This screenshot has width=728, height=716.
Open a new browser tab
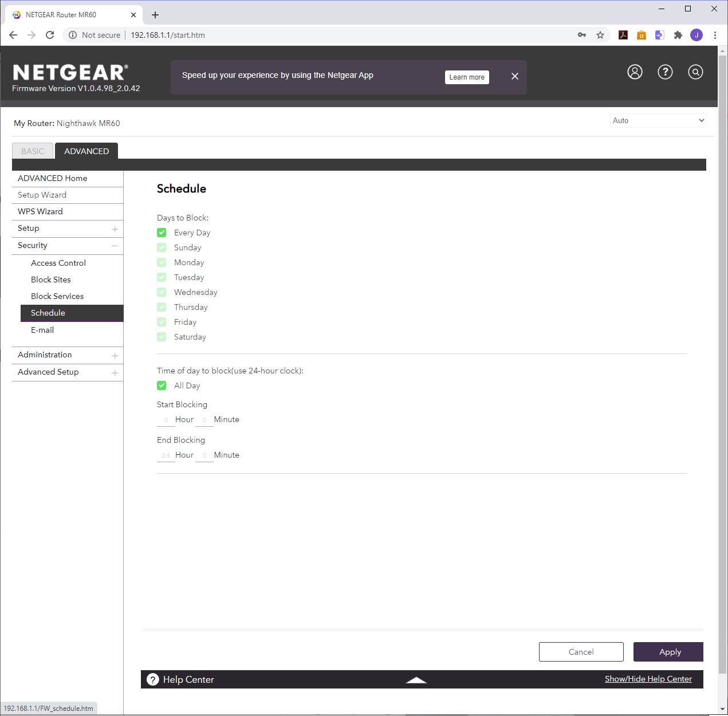point(155,15)
